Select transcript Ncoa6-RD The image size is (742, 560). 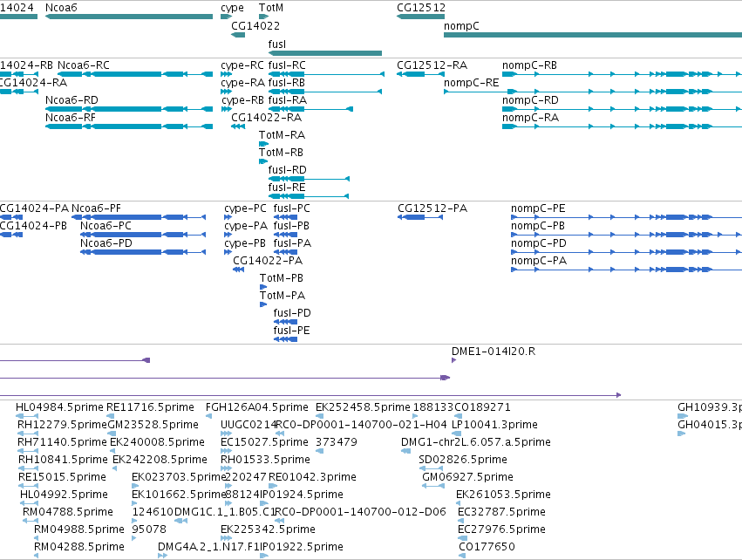point(71,100)
